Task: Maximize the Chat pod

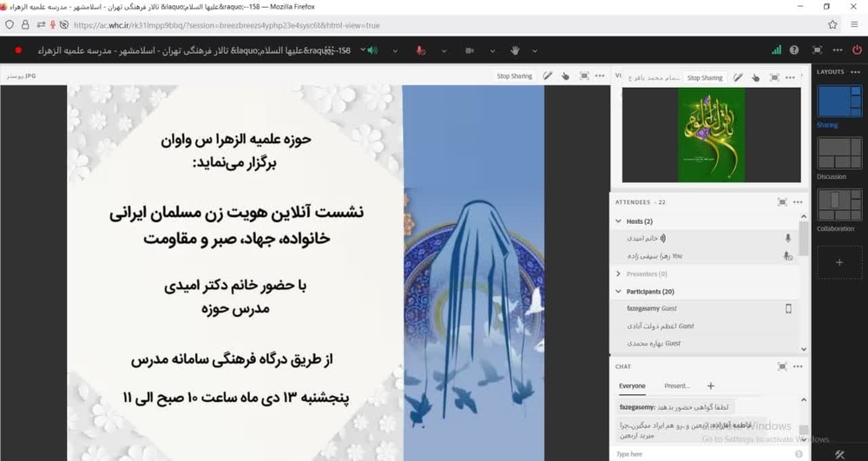Action: [782, 366]
